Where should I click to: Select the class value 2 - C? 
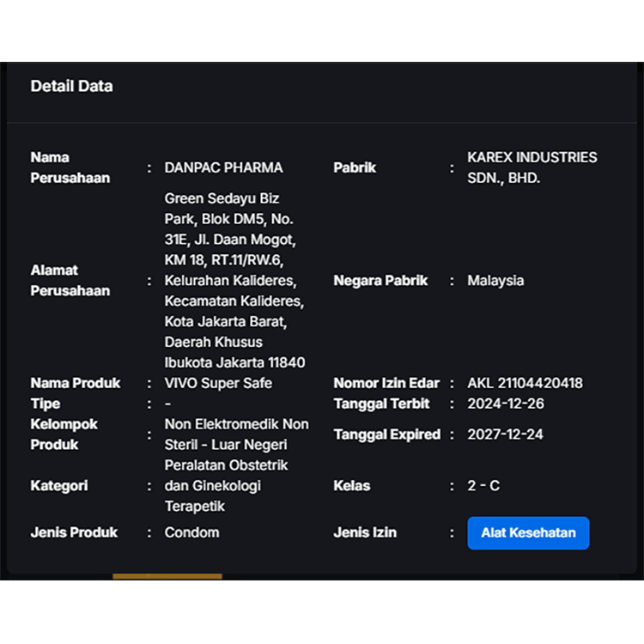pyautogui.click(x=483, y=486)
